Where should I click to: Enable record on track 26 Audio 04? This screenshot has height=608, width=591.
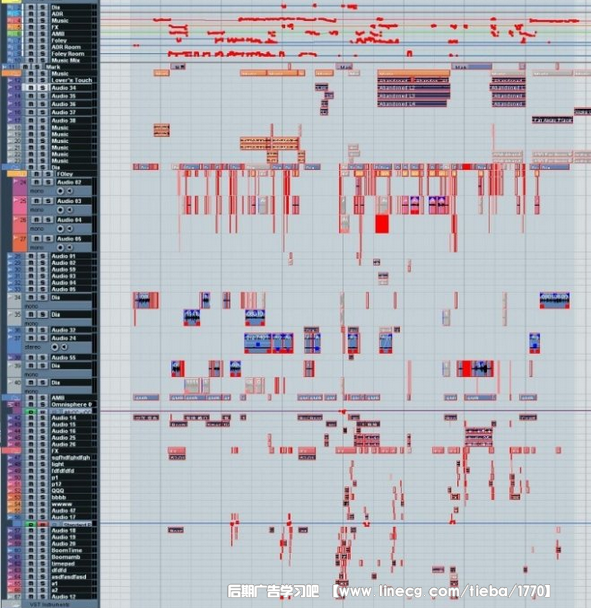[60, 229]
